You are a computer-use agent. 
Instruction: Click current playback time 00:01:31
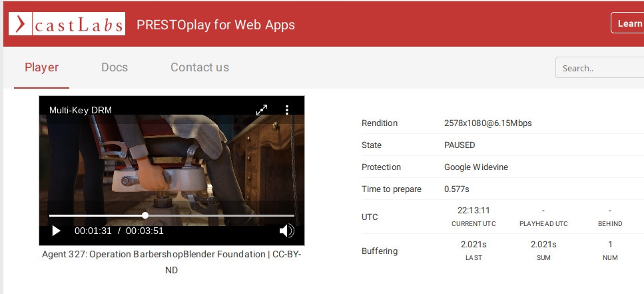pyautogui.click(x=93, y=231)
